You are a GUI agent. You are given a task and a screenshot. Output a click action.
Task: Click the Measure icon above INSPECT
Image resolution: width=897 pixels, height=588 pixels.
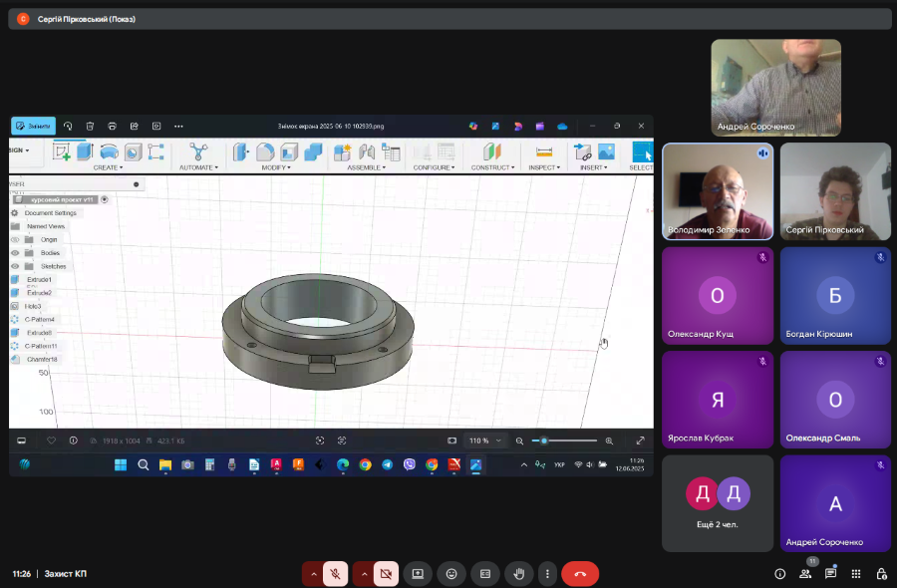pos(543,151)
